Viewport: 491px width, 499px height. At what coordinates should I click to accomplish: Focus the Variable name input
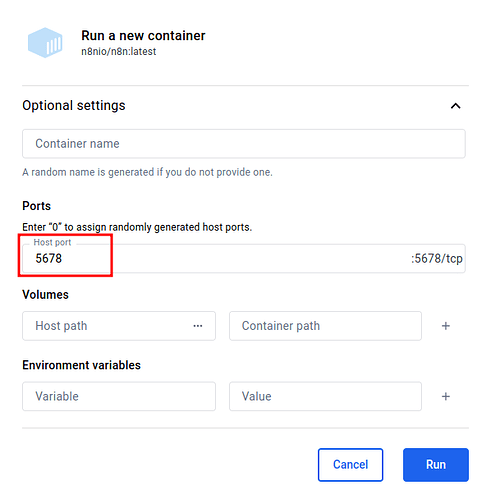click(x=119, y=396)
